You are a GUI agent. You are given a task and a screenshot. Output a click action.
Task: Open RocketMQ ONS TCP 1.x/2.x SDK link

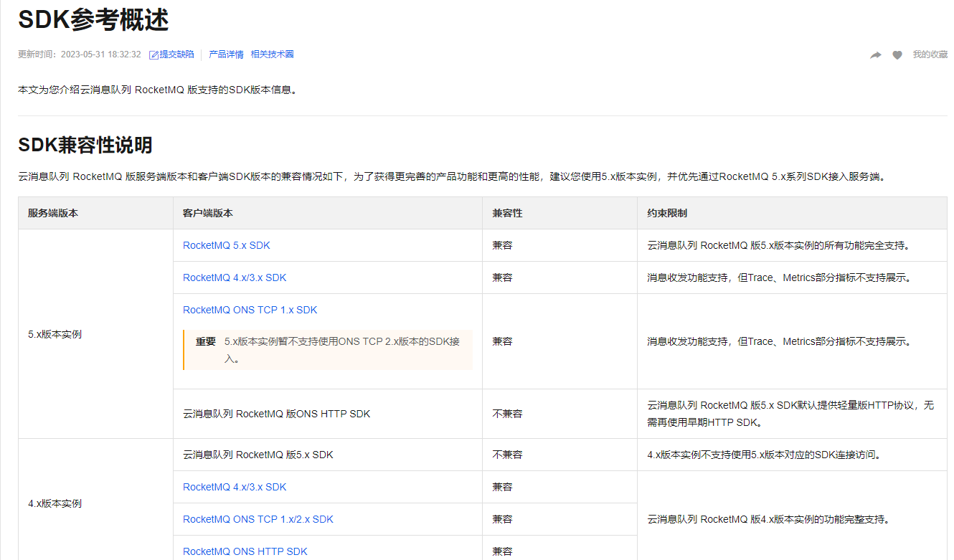click(258, 519)
